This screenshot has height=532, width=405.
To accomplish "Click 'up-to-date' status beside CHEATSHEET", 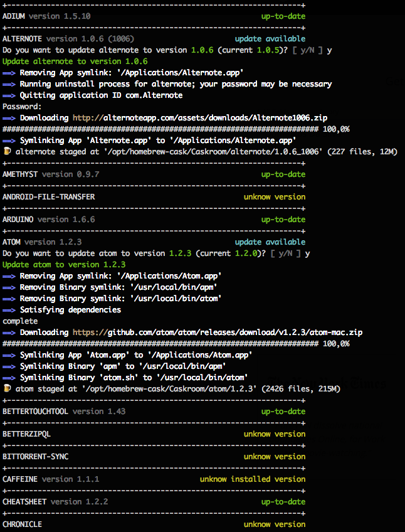I will [283, 501].
